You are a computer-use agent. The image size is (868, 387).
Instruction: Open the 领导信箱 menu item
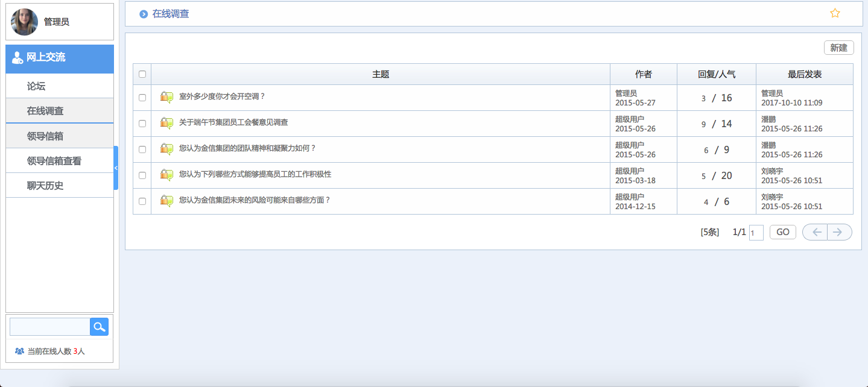tap(45, 136)
